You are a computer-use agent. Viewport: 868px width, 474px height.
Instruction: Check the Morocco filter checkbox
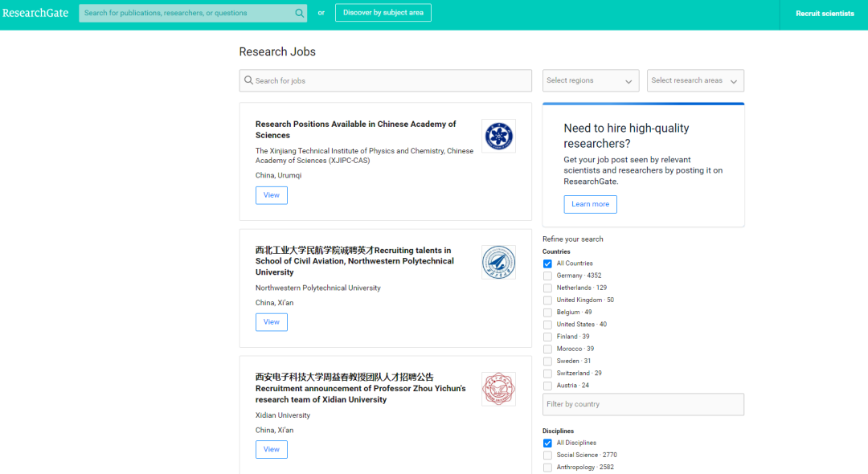pos(547,349)
